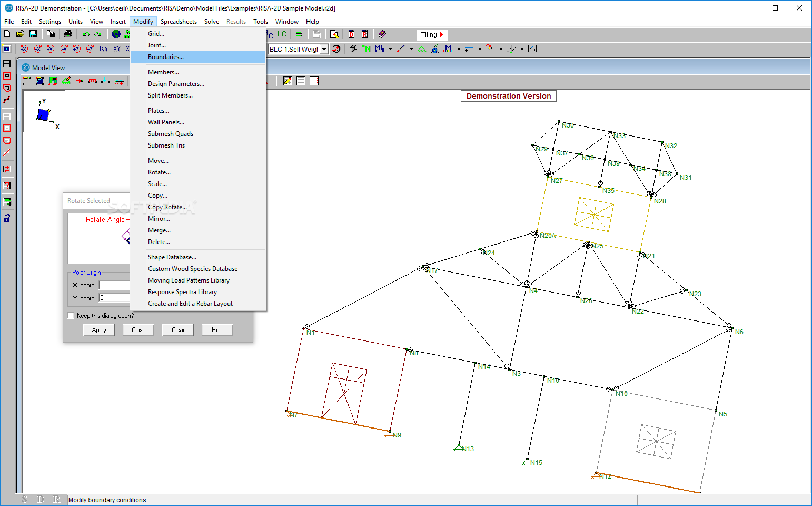This screenshot has width=812, height=506.
Task: Choose Mirror... from the Modify menu
Action: click(198, 219)
